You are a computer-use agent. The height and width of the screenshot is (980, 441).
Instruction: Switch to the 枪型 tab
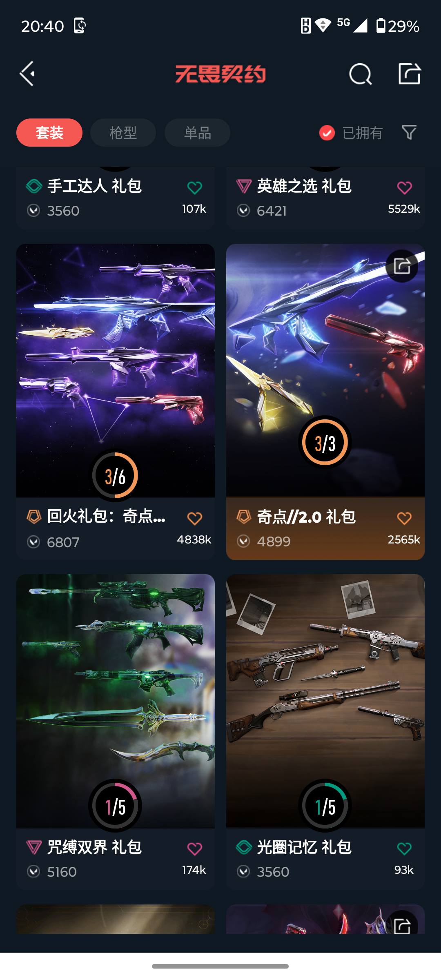(x=123, y=133)
